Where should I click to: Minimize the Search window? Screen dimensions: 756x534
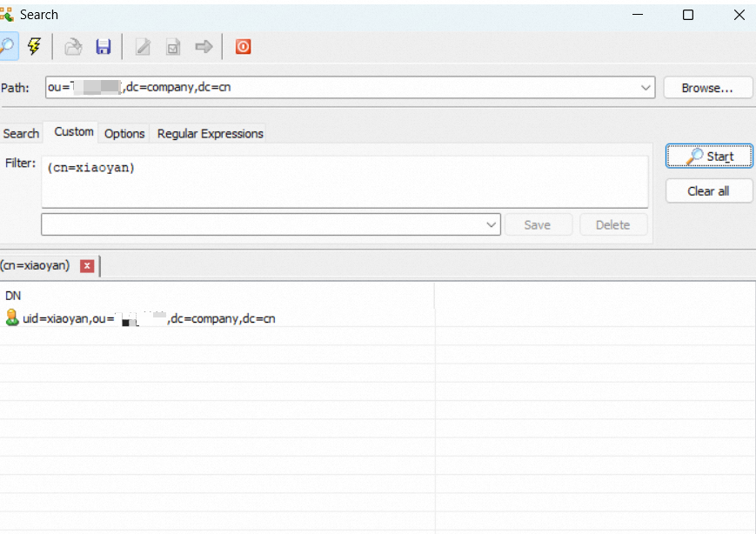coord(638,15)
